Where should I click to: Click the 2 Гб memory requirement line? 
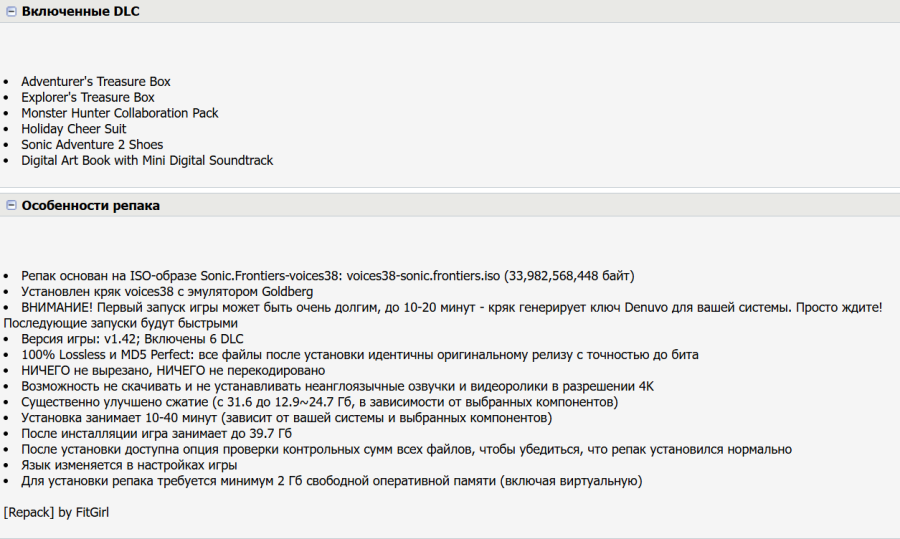click(330, 481)
